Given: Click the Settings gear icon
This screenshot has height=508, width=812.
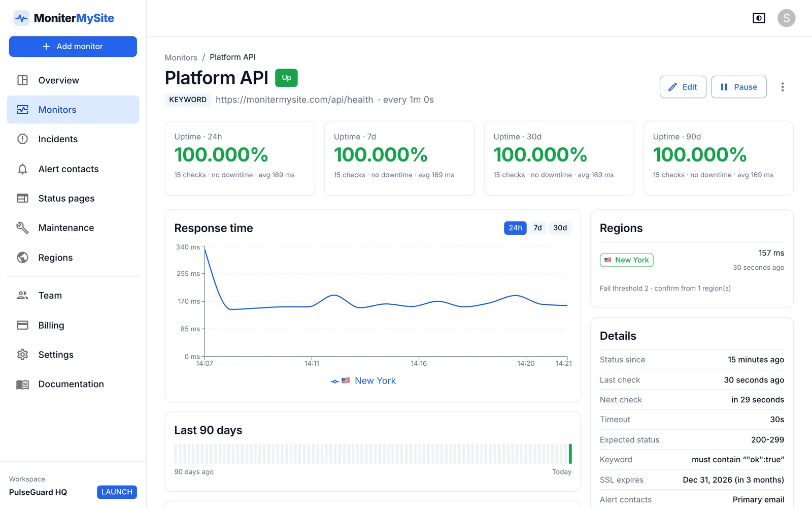Looking at the screenshot, I should coord(22,355).
